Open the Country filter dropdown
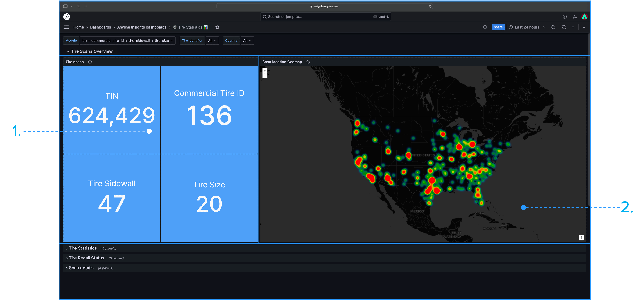 point(247,41)
